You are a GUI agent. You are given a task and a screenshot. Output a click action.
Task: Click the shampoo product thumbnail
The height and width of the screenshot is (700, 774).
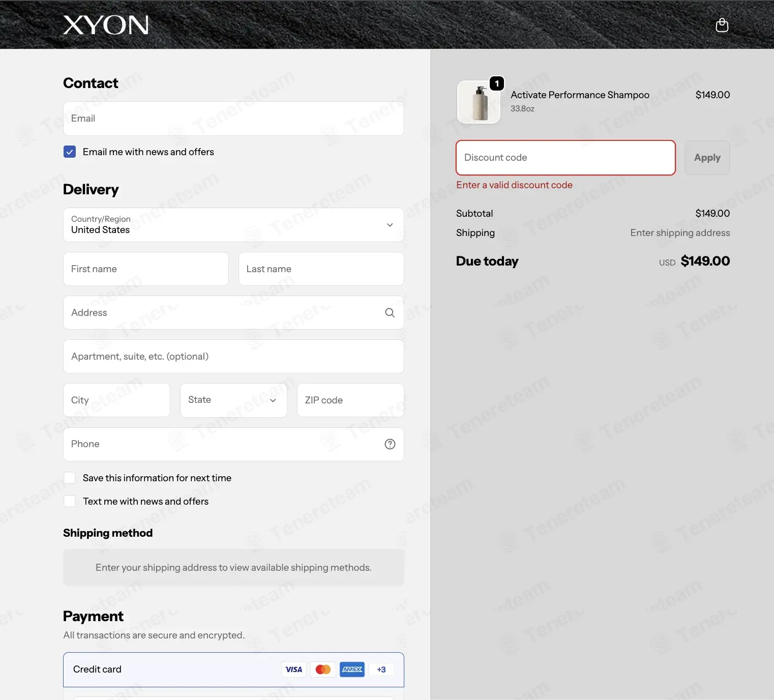[479, 102]
